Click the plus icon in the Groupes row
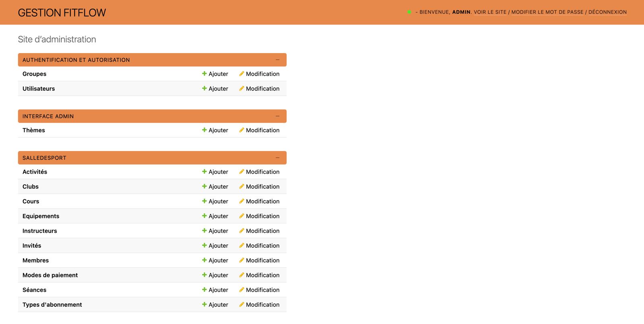The image size is (644, 324). tap(204, 74)
